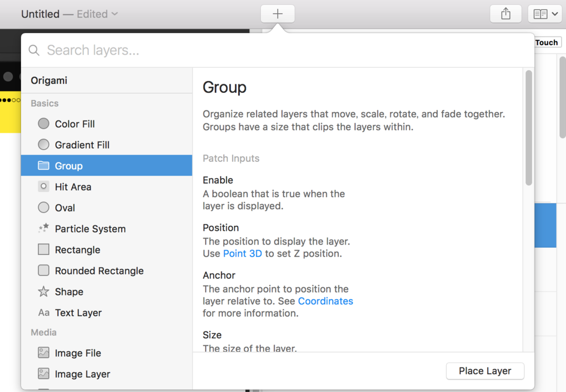This screenshot has width=566, height=392.
Task: Select the Image File icon
Action: tap(43, 353)
